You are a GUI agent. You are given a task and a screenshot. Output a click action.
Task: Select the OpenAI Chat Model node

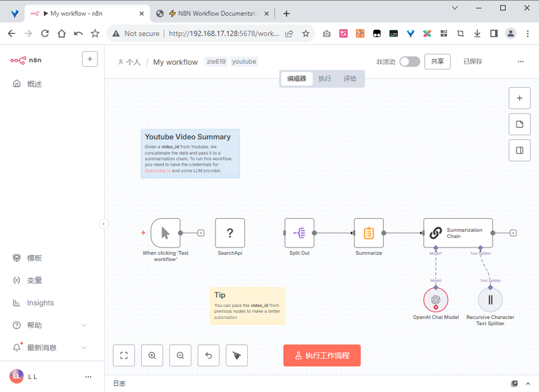[x=436, y=300]
